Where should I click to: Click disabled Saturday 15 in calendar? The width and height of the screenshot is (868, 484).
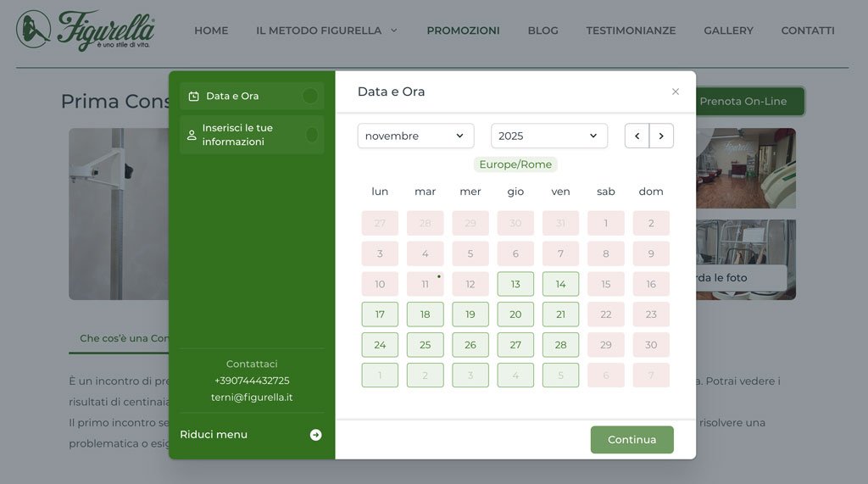coord(606,284)
